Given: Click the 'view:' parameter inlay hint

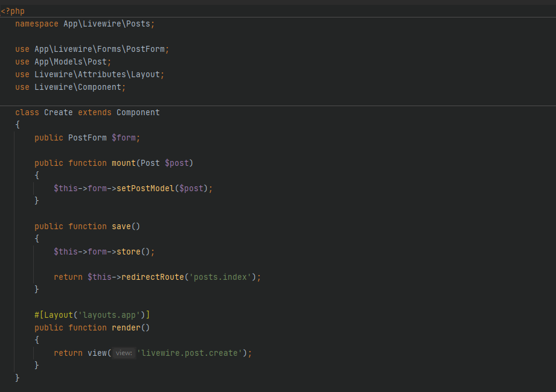Looking at the screenshot, I should (124, 353).
